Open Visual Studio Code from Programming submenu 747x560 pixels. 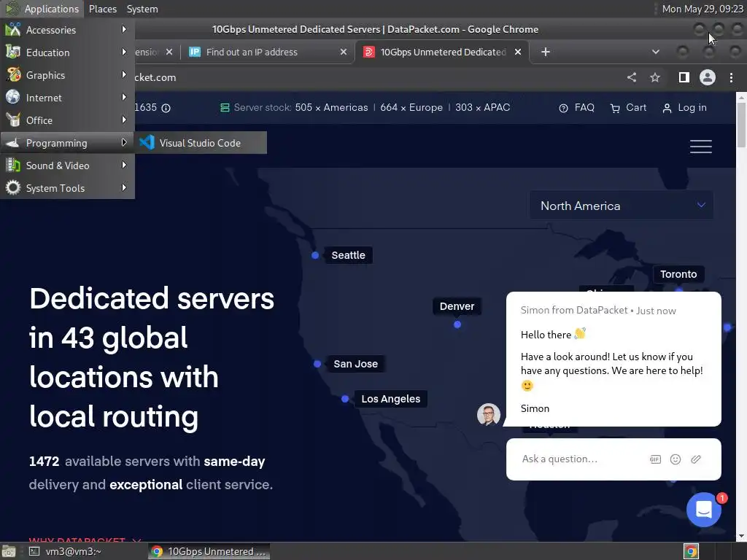point(200,143)
